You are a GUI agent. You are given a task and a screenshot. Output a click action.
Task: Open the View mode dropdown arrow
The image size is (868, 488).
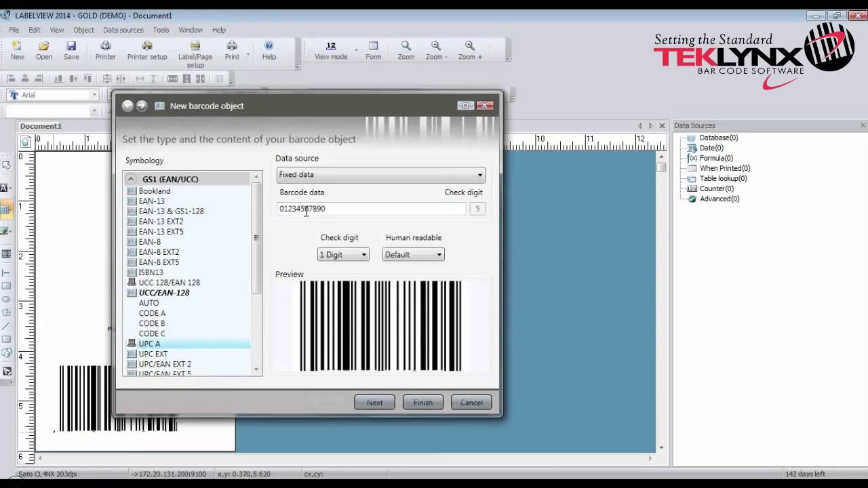pyautogui.click(x=357, y=50)
